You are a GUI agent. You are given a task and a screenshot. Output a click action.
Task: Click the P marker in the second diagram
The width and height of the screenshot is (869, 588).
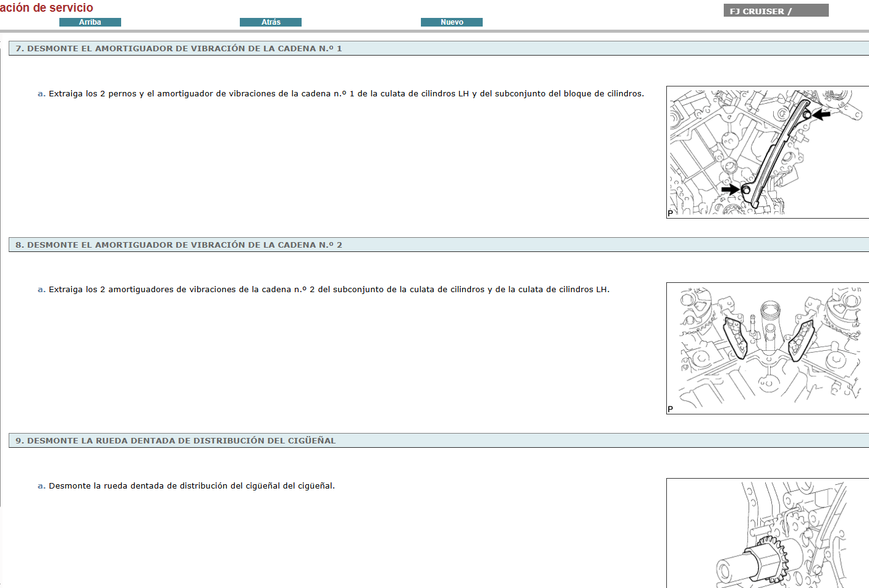[671, 409]
